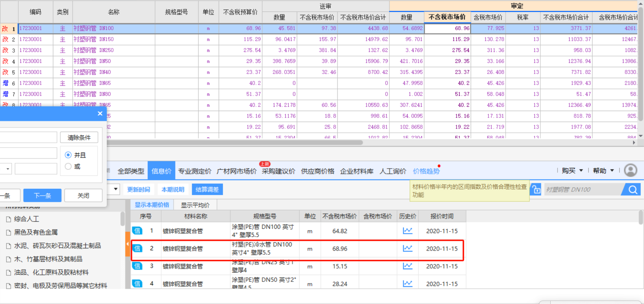644x304 pixels.
Task: Click the 信 icon of row 1
Action: click(137, 231)
